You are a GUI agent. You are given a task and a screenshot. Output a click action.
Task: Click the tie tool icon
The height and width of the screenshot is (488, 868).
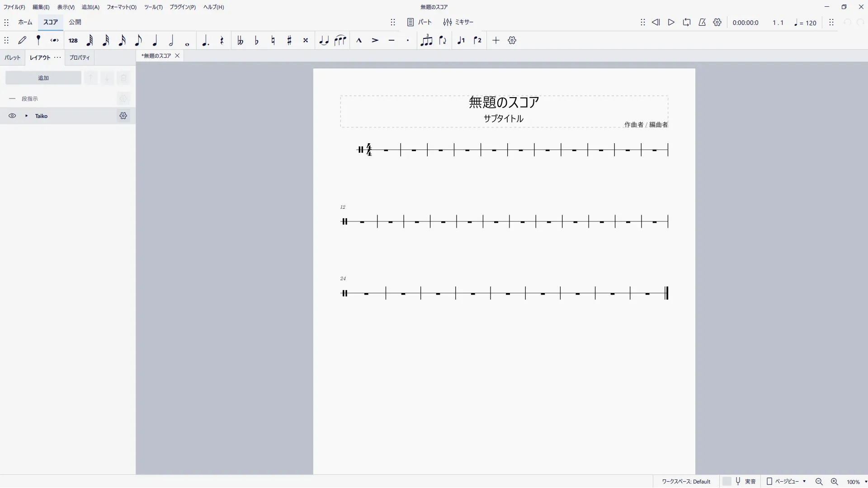(324, 41)
